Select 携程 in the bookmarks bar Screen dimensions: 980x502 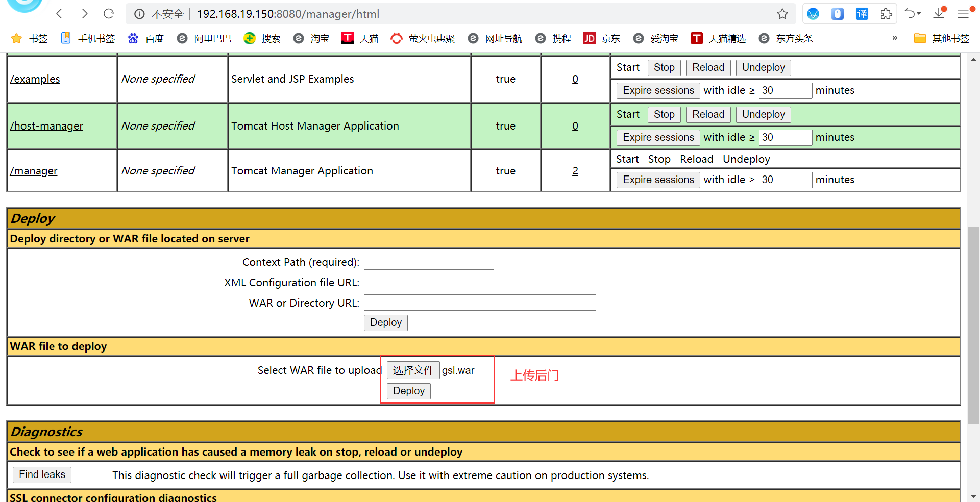[562, 38]
